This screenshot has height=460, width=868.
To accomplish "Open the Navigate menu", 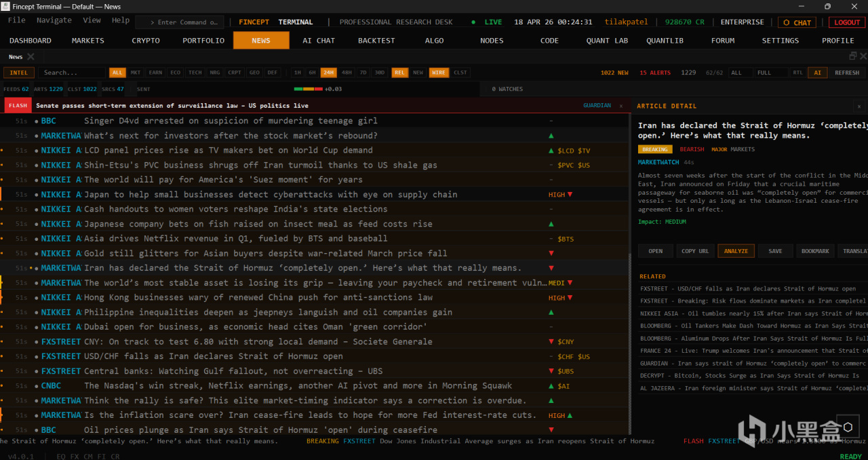I will [x=54, y=21].
